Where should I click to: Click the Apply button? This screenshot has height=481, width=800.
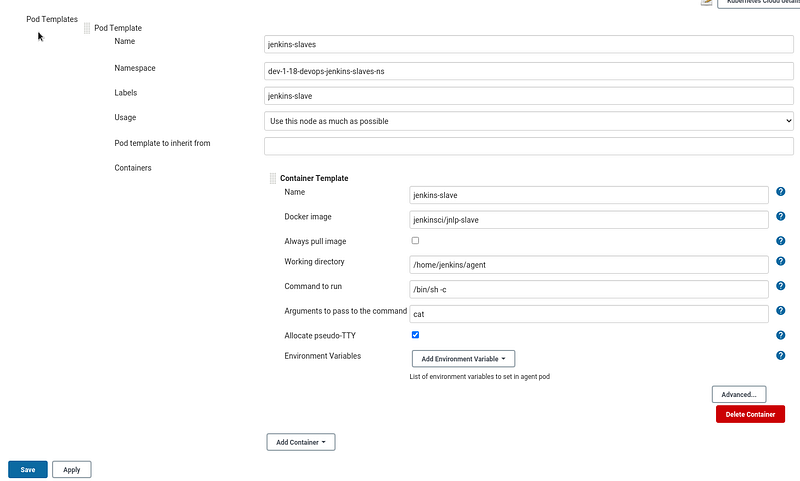pos(71,470)
